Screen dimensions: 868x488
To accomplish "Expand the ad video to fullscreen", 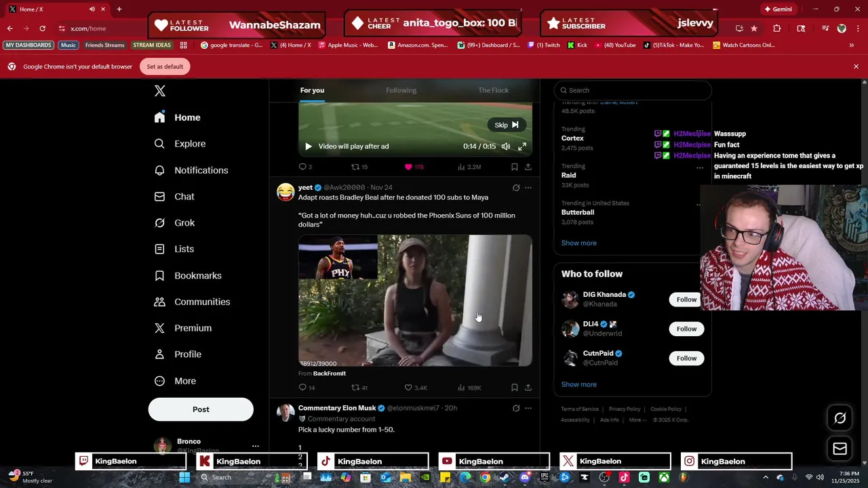I will point(522,146).
